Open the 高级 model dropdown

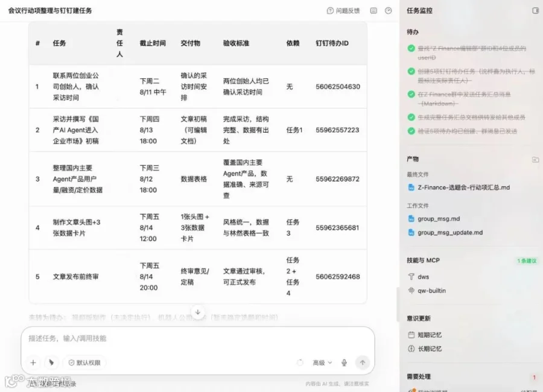pyautogui.click(x=322, y=362)
